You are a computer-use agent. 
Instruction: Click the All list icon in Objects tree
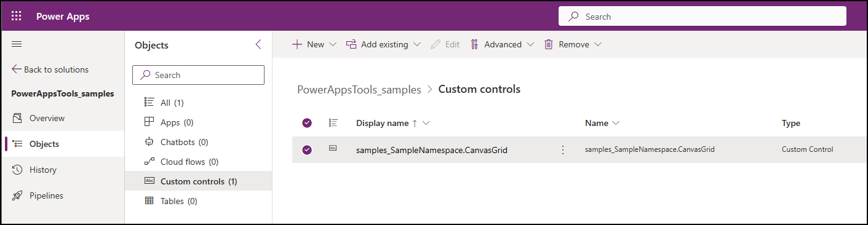coord(149,102)
